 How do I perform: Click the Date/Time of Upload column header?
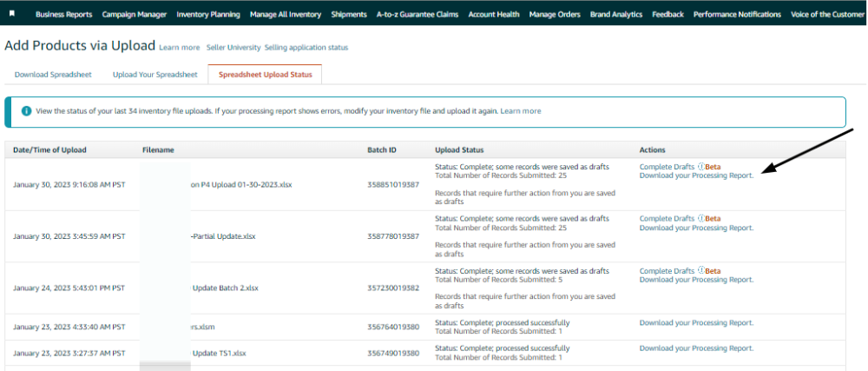(49, 150)
